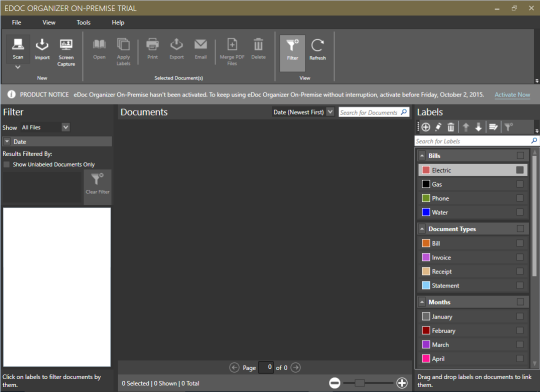540x392 pixels.
Task: Check the Gas label checkbox
Action: tap(520, 184)
